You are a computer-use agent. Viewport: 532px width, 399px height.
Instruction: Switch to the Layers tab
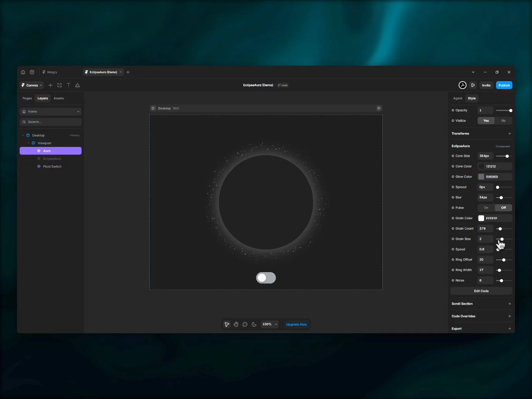pyautogui.click(x=43, y=98)
